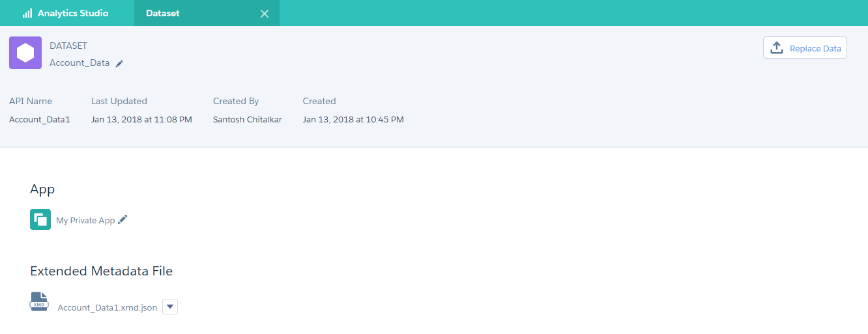Click the Last Updated label
This screenshot has height=334, width=868.
(x=119, y=101)
